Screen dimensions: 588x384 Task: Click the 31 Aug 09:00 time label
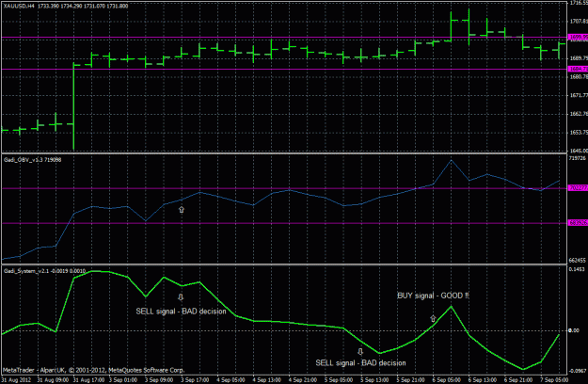pos(53,380)
